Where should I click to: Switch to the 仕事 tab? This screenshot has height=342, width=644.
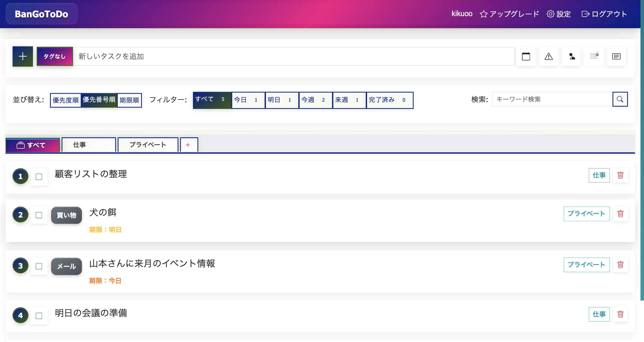click(89, 145)
